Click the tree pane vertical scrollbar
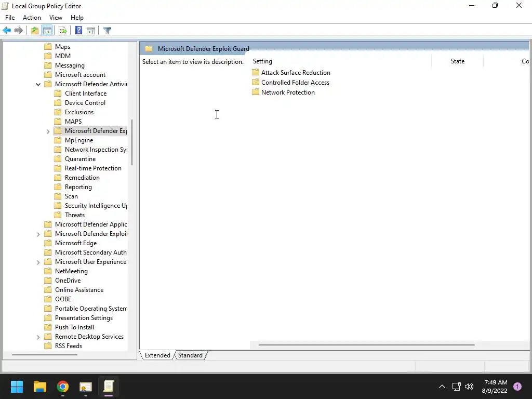Screen dimensions: 532x399 pyautogui.click(x=131, y=142)
